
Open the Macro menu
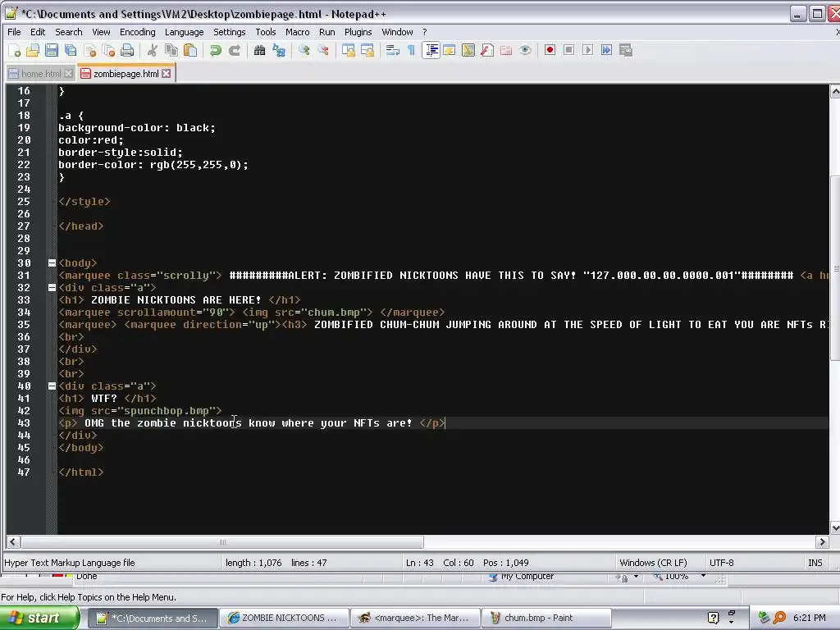click(x=297, y=32)
